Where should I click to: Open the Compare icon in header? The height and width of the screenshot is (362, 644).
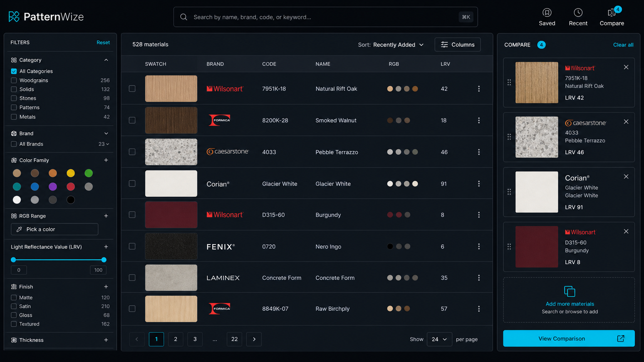612,13
